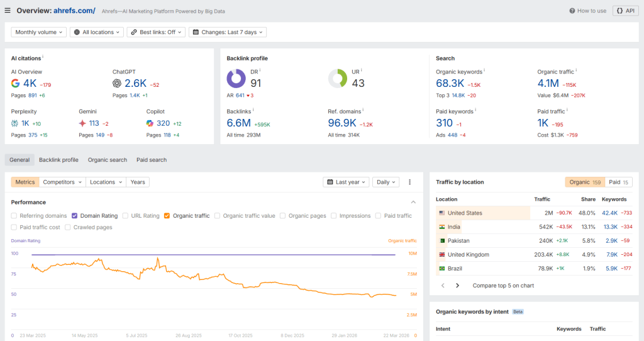
Task: Click the Ref. domains info icon
Action: (x=363, y=110)
